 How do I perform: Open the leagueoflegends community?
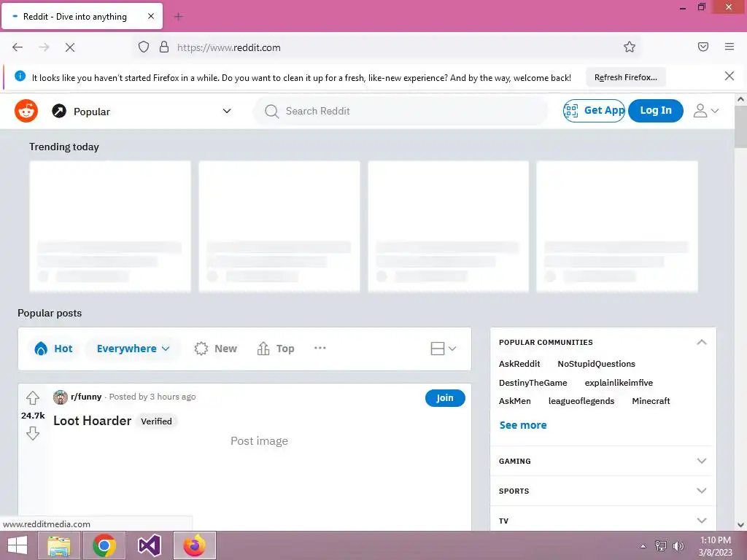[581, 401]
